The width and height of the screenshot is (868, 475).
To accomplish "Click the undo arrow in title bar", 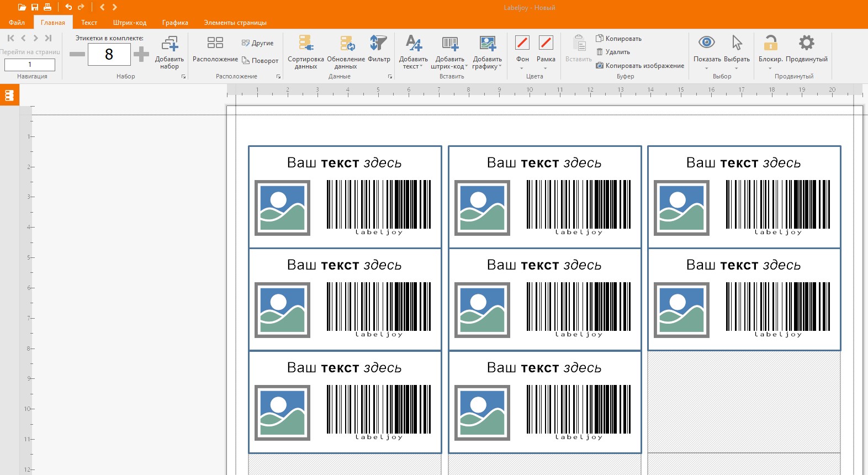I will pos(68,7).
